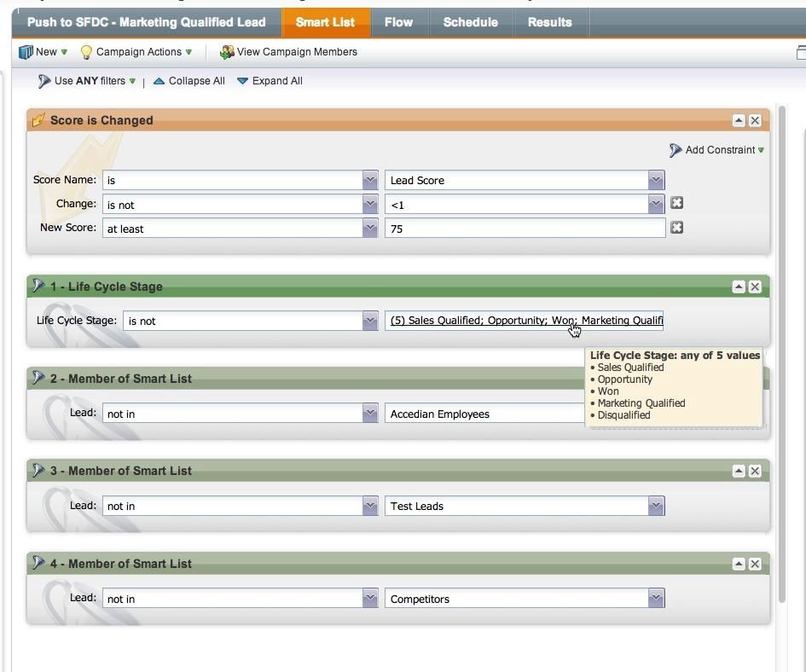Select the Smart List tab
This screenshot has height=672, width=806.
(x=325, y=23)
